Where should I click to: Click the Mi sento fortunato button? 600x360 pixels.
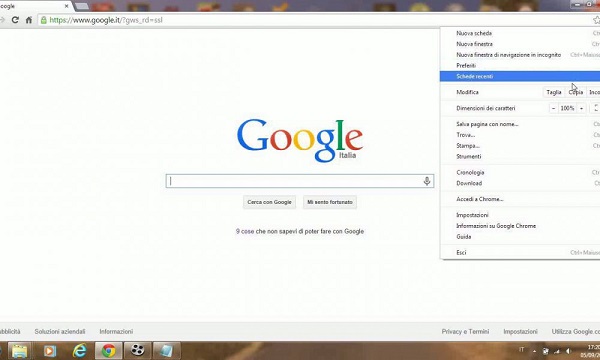330,202
